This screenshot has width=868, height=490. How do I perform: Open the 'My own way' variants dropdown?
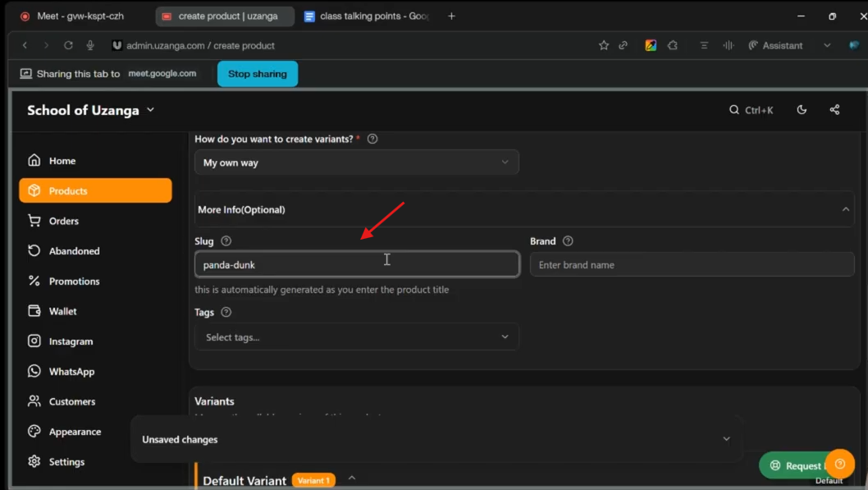coord(357,163)
